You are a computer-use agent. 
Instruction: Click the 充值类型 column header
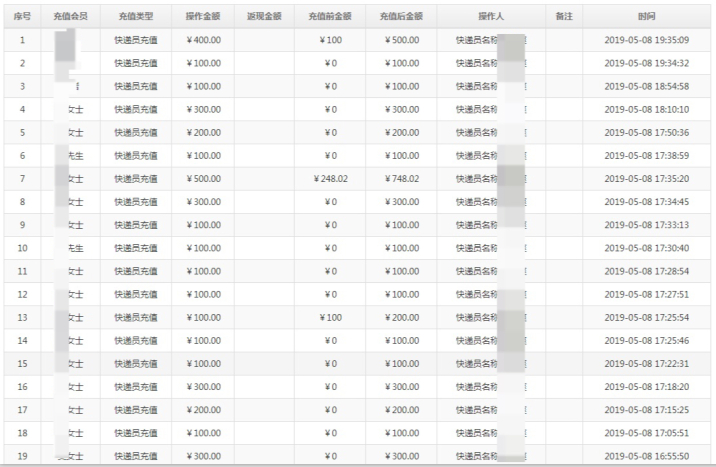134,17
